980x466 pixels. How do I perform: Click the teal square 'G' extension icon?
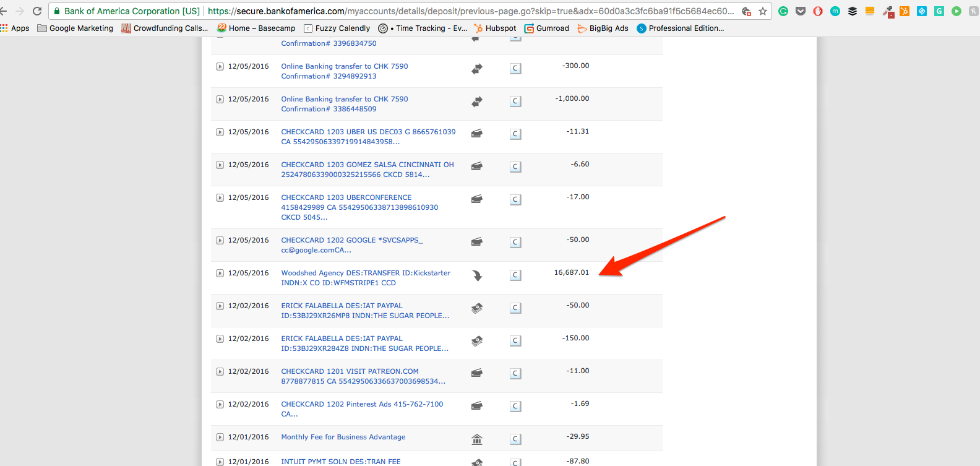pyautogui.click(x=939, y=11)
